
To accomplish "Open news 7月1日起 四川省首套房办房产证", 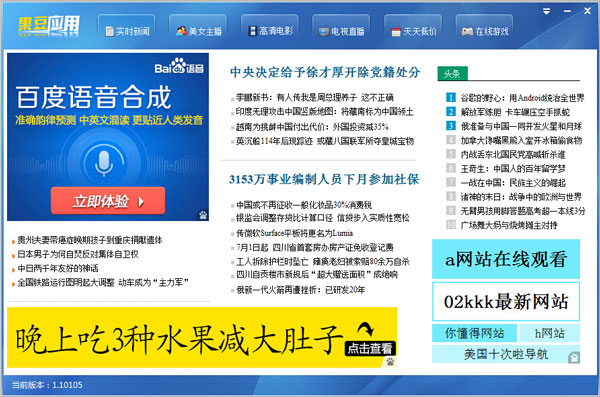I will pyautogui.click(x=315, y=247).
